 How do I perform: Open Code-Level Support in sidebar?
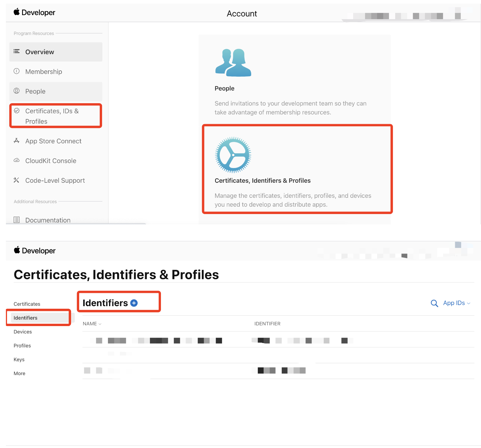click(x=56, y=181)
